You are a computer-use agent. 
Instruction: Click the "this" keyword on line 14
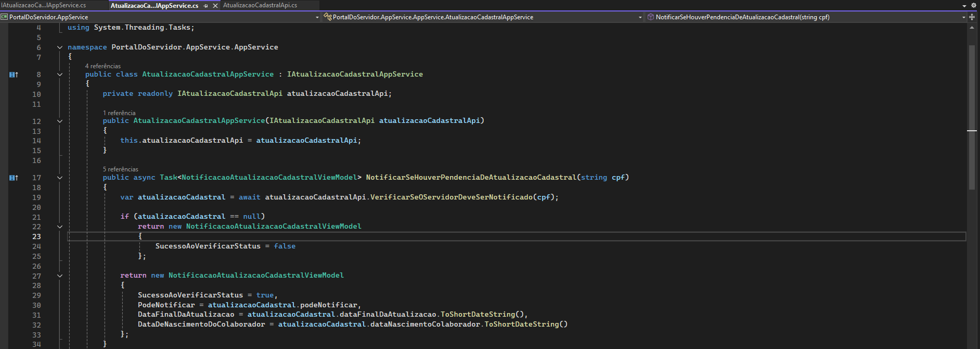coord(129,141)
